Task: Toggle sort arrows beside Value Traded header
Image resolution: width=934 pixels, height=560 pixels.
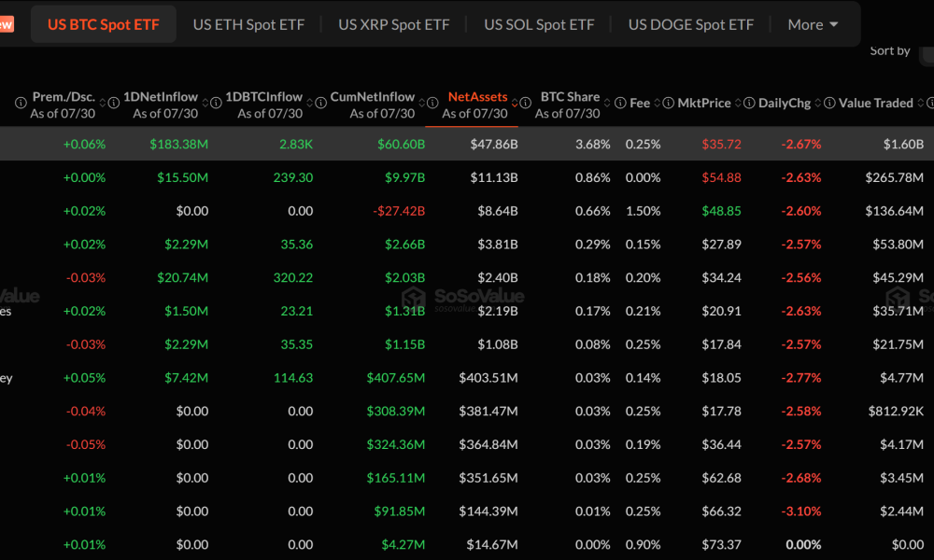Action: [921, 103]
